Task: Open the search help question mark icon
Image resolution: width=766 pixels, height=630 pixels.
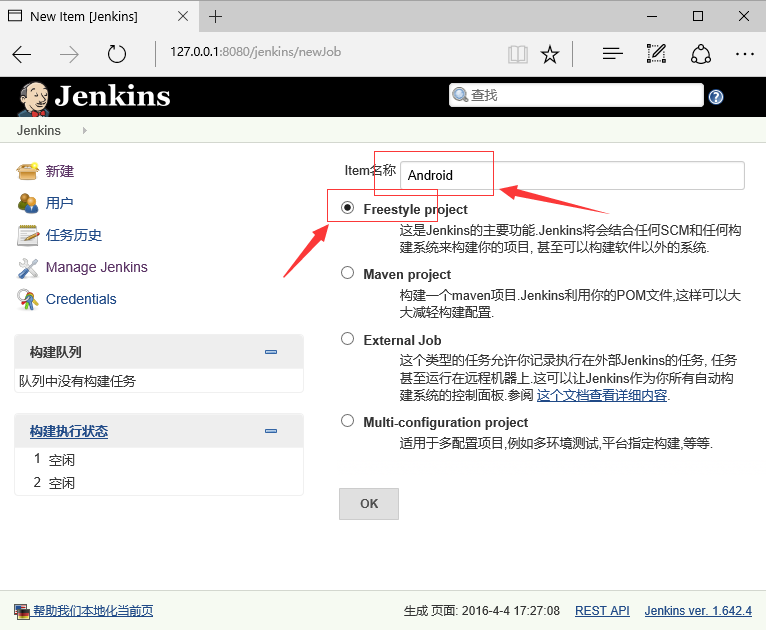Action: (x=716, y=97)
